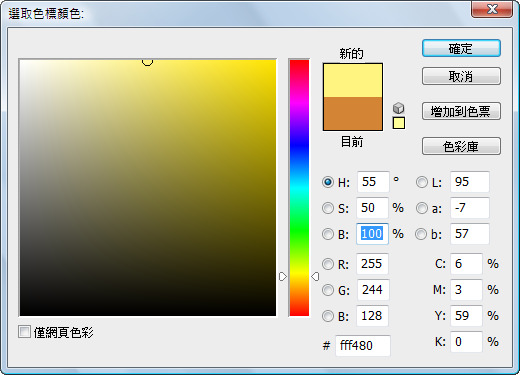Select the G green radio button
The image size is (520, 375).
click(x=328, y=290)
